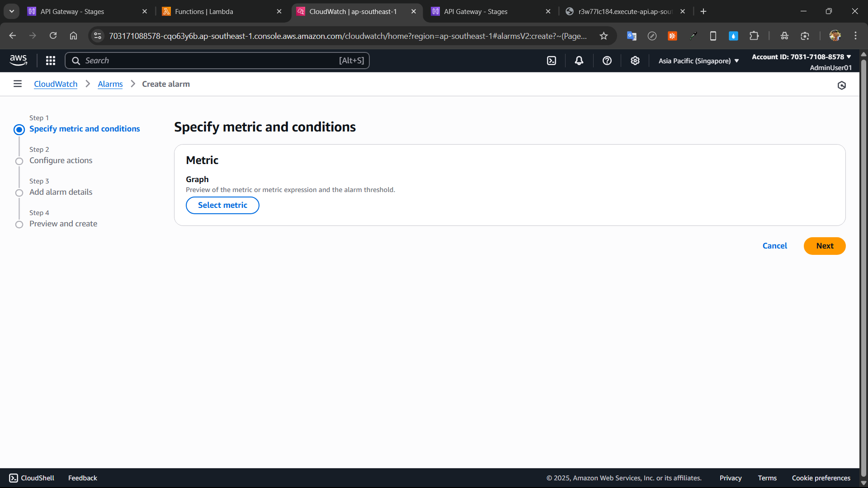Open the AWS help question mark
Viewport: 868px width, 488px height.
(x=607, y=61)
